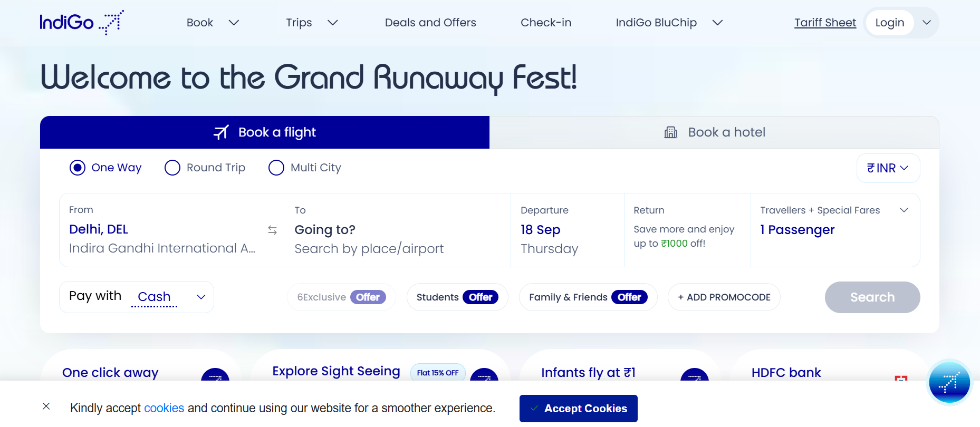This screenshot has height=427, width=980.
Task: Click the IndiGo logo
Action: pos(82,23)
